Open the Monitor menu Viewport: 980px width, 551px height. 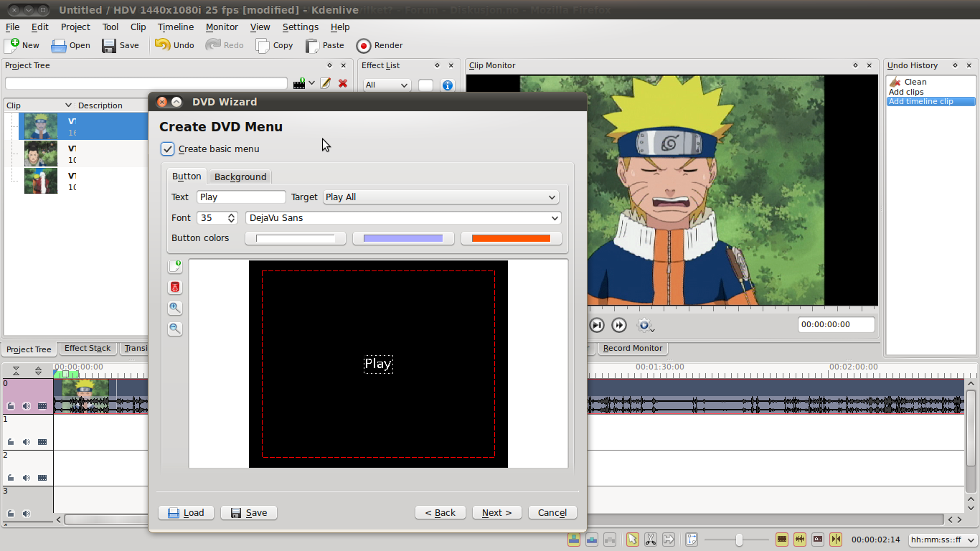(x=222, y=27)
